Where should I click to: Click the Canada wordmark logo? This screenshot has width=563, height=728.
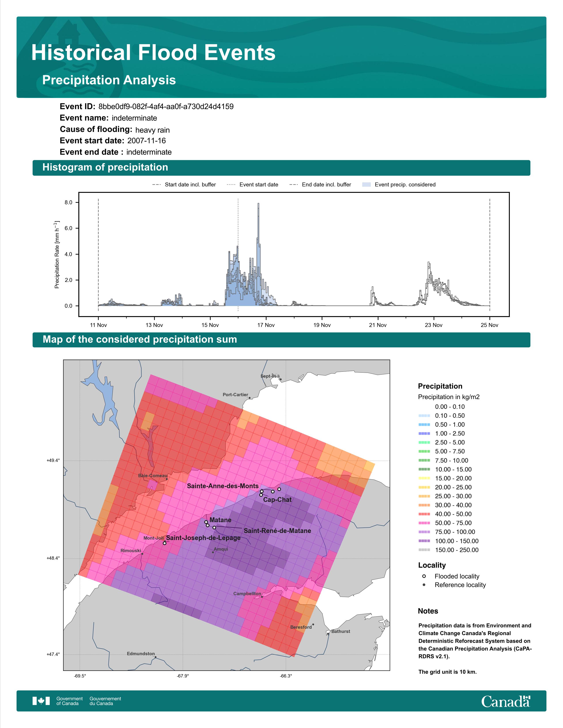(506, 701)
